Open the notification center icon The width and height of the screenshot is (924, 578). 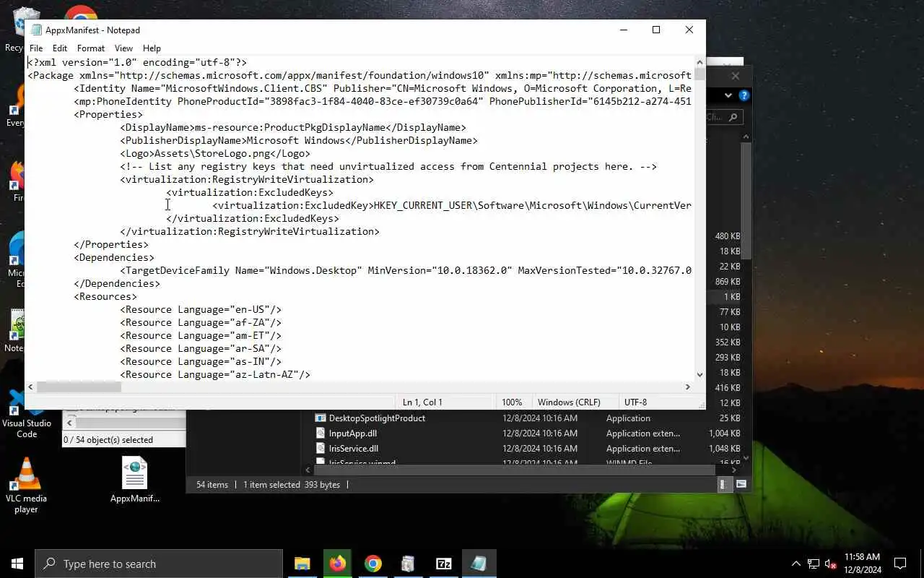(x=901, y=564)
